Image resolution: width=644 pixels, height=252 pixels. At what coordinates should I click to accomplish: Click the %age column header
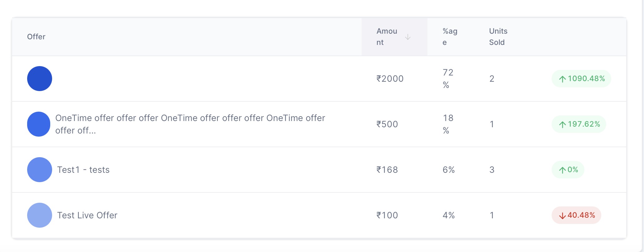450,37
